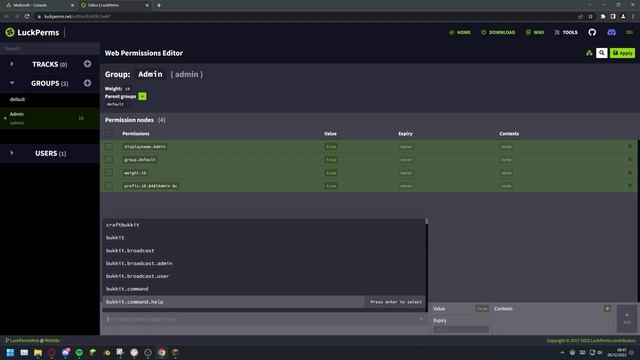Delete the prefix.10 node
Screen dimensions: 640x360
pyautogui.click(x=630, y=186)
